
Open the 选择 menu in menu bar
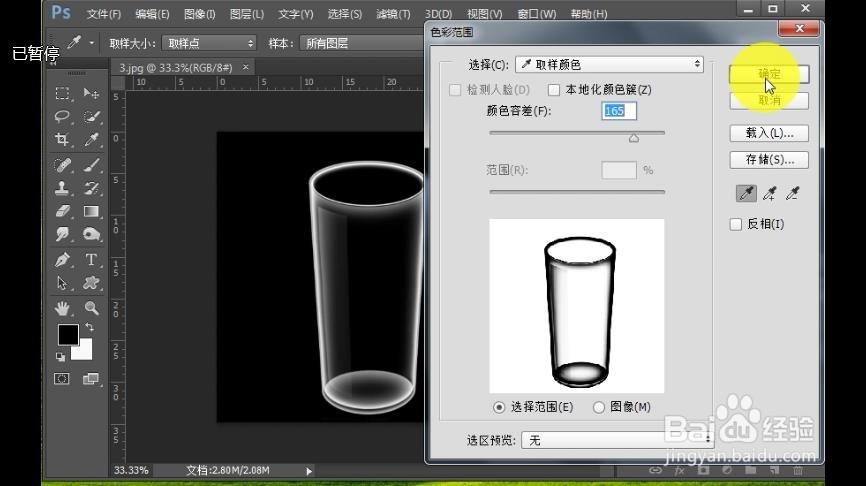[345, 14]
